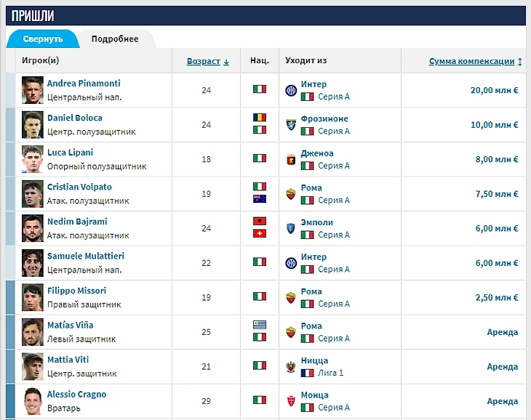The image size is (531, 420).
Task: Click Daniel Boloca's portrait photo
Action: pyautogui.click(x=33, y=125)
